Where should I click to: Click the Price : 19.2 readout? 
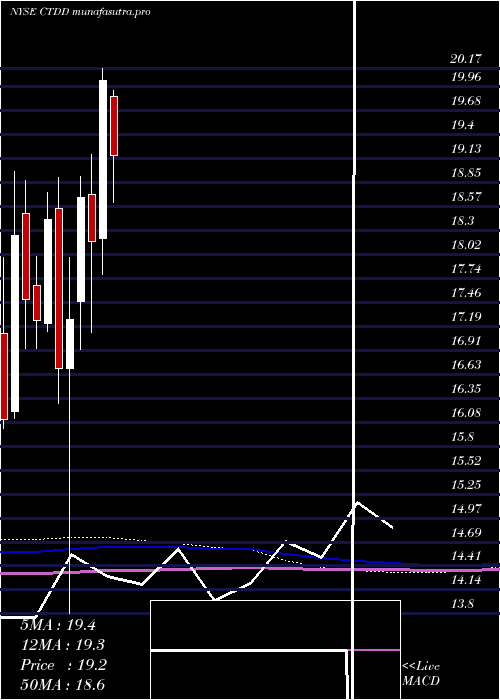(x=63, y=665)
